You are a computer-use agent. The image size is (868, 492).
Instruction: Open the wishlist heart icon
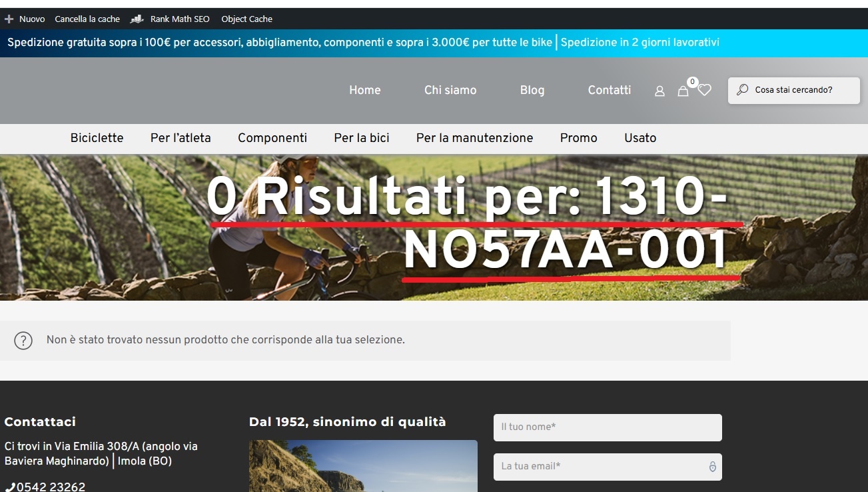point(705,90)
